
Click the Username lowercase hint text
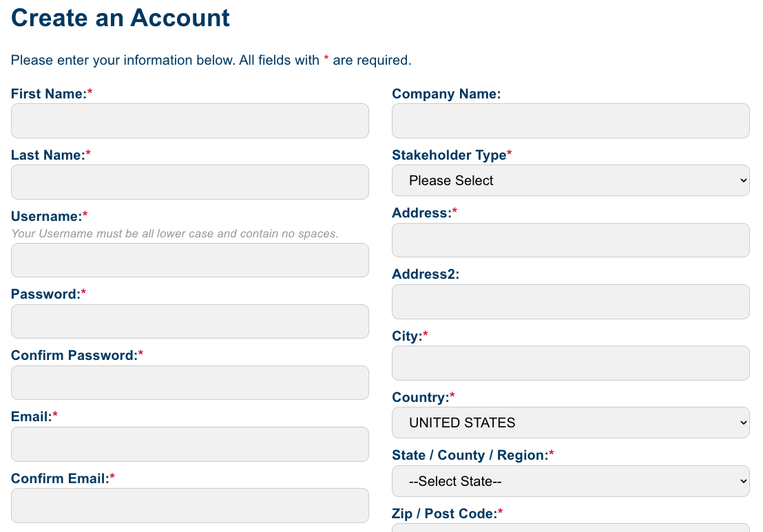175,233
